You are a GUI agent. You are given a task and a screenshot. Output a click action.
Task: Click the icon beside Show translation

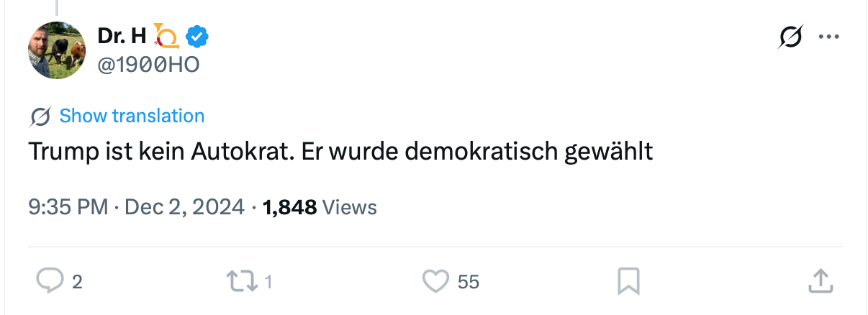click(41, 117)
